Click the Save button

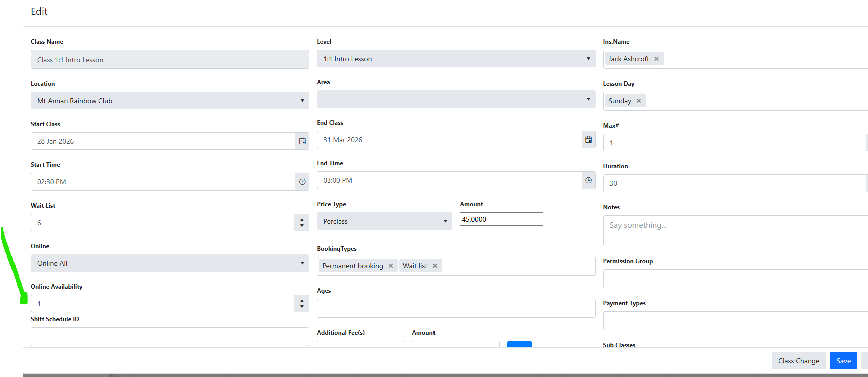coord(843,361)
